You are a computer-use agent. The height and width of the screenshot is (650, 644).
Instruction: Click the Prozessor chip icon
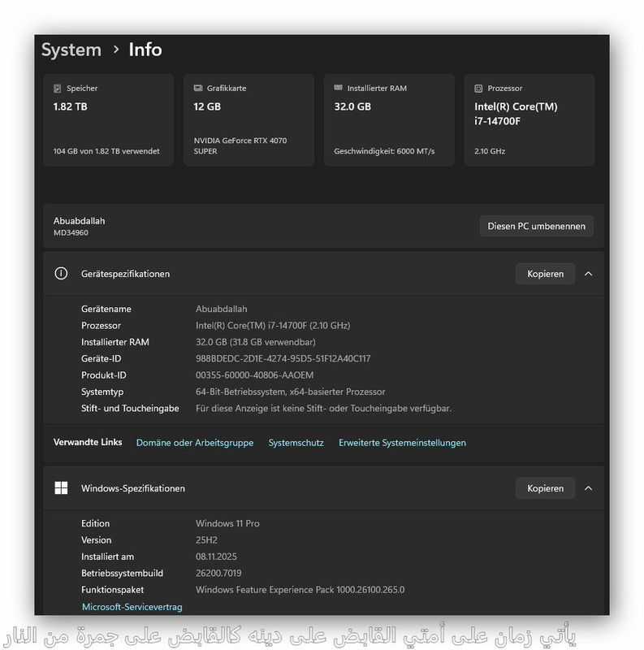click(x=478, y=89)
